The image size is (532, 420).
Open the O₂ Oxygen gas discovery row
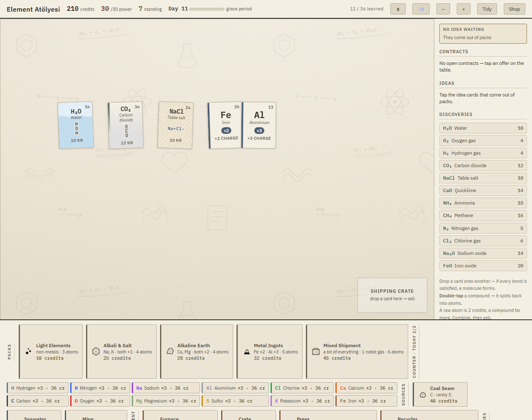tap(483, 141)
